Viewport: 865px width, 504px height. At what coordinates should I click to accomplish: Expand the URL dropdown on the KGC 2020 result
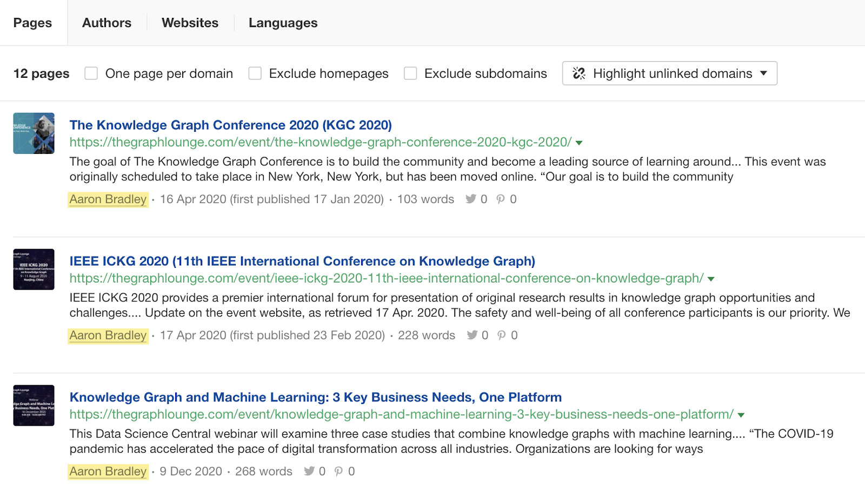579,143
